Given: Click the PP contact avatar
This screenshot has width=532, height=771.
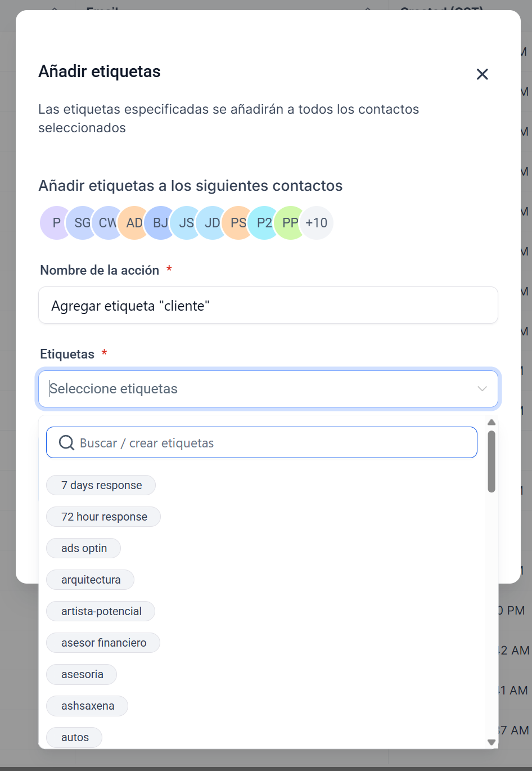Looking at the screenshot, I should point(290,223).
